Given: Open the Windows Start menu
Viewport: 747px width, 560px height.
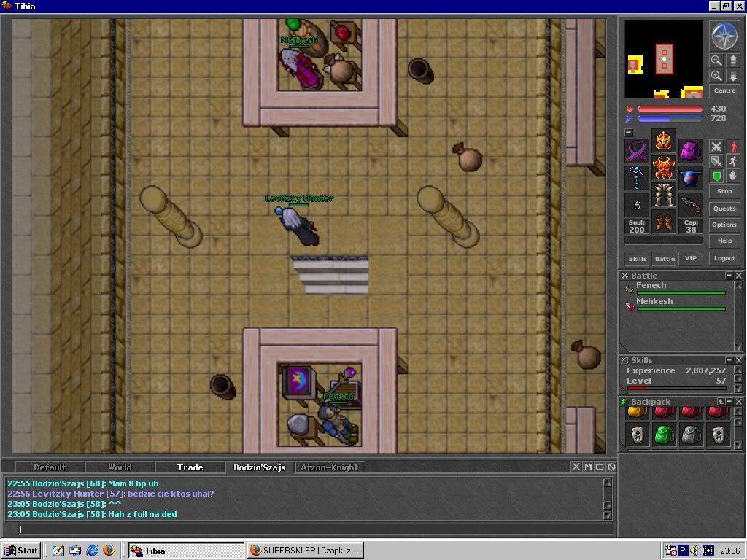Looking at the screenshot, I should [21, 551].
